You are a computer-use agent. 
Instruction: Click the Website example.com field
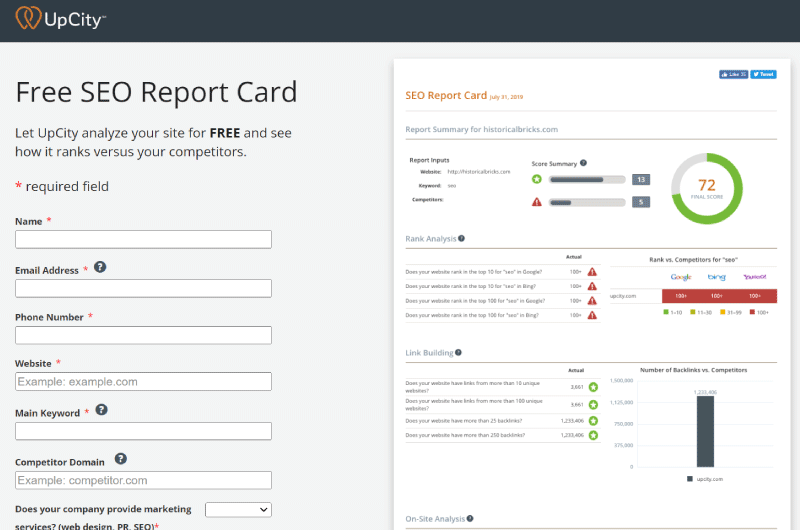coord(143,382)
